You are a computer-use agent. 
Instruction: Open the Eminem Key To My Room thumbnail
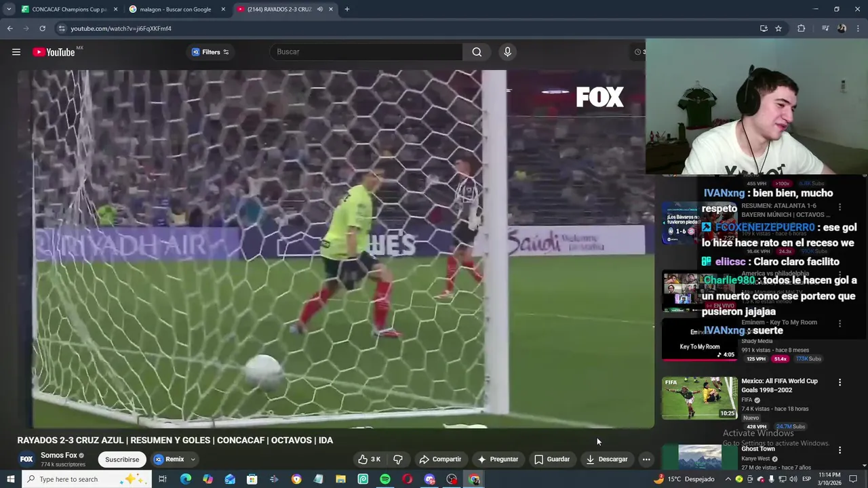tap(699, 339)
